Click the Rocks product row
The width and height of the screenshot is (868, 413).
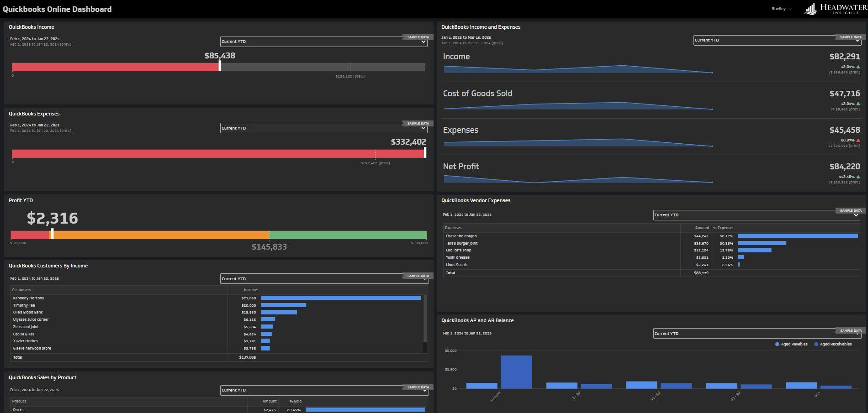218,410
